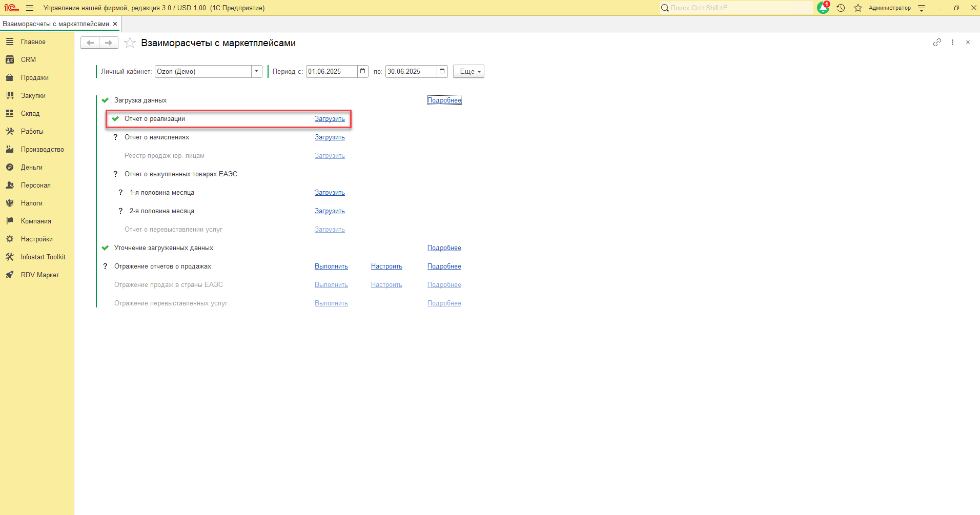Open the Персонал section
The width and height of the screenshot is (980, 515).
tap(37, 186)
